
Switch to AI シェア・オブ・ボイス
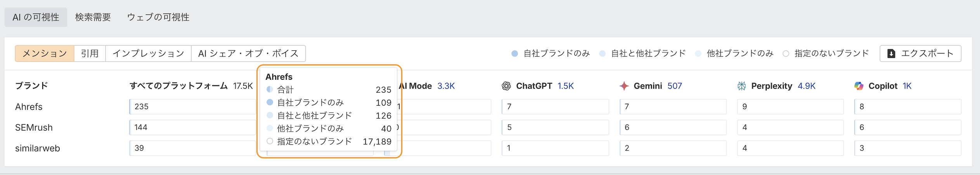pos(248,53)
